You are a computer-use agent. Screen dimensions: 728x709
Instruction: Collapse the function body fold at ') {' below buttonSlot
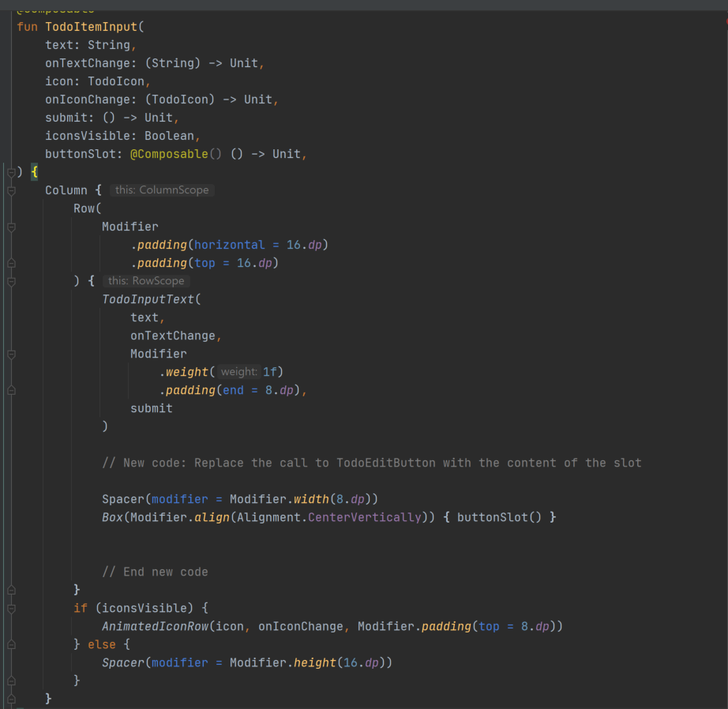coord(12,173)
